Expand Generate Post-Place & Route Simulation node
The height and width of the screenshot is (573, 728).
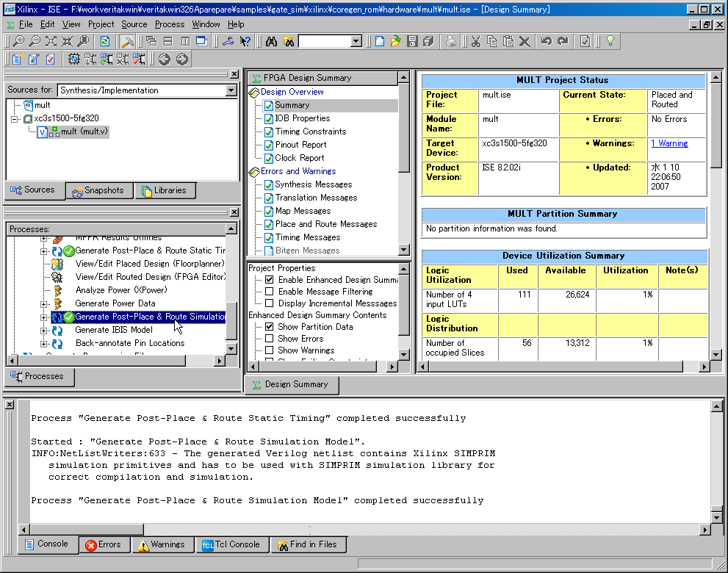(x=43, y=317)
